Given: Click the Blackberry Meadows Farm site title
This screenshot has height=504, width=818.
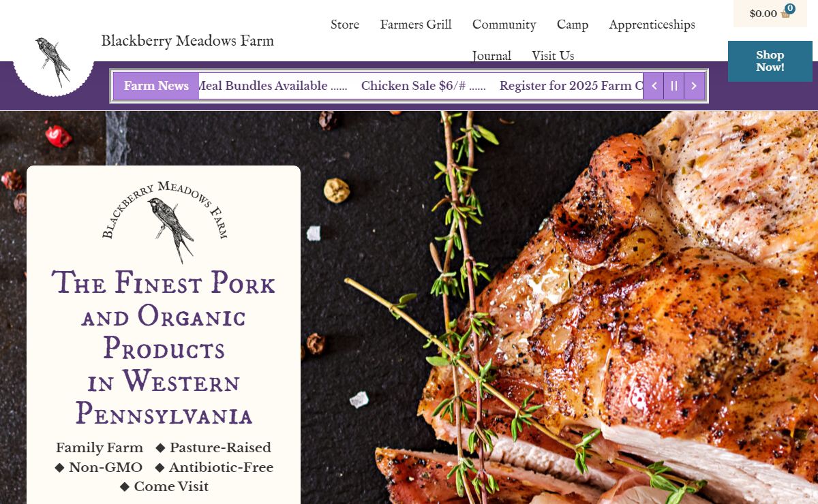Looking at the screenshot, I should coord(187,41).
